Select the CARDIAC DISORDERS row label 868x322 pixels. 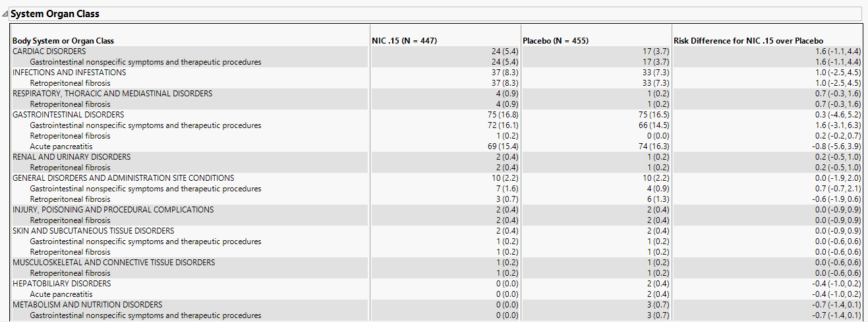tap(49, 51)
